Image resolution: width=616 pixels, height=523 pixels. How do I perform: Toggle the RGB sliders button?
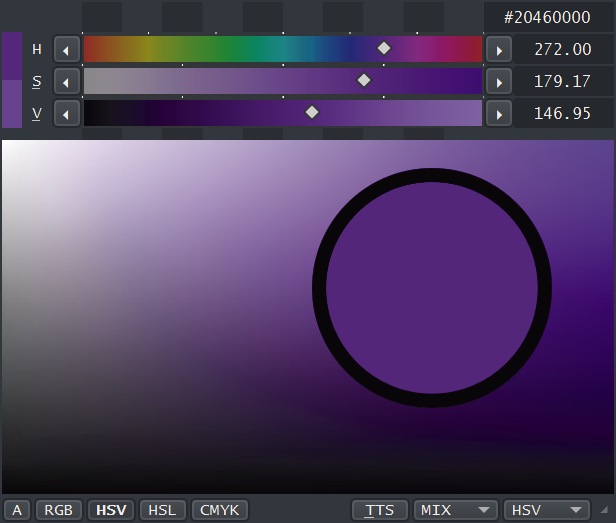pos(59,510)
